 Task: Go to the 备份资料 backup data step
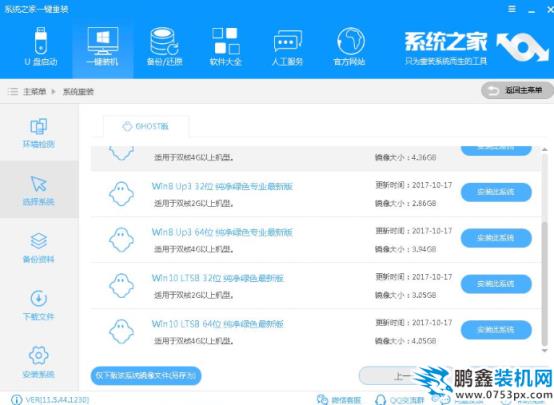click(39, 248)
